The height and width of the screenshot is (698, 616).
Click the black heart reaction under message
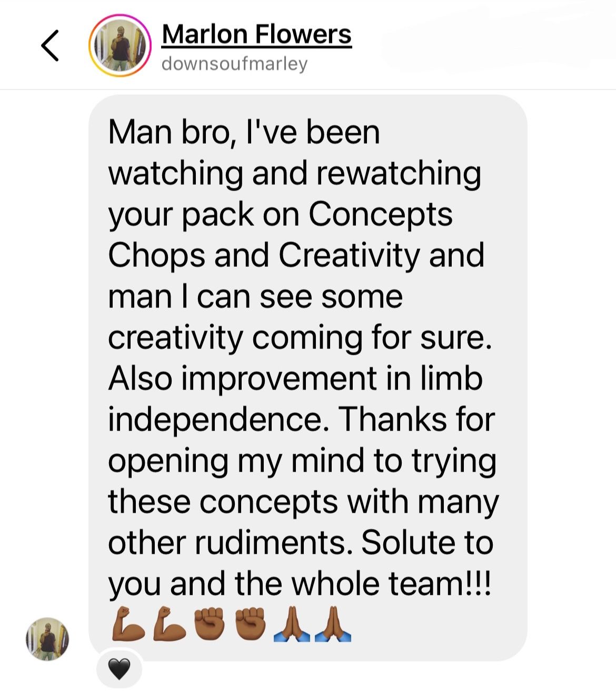tap(119, 669)
